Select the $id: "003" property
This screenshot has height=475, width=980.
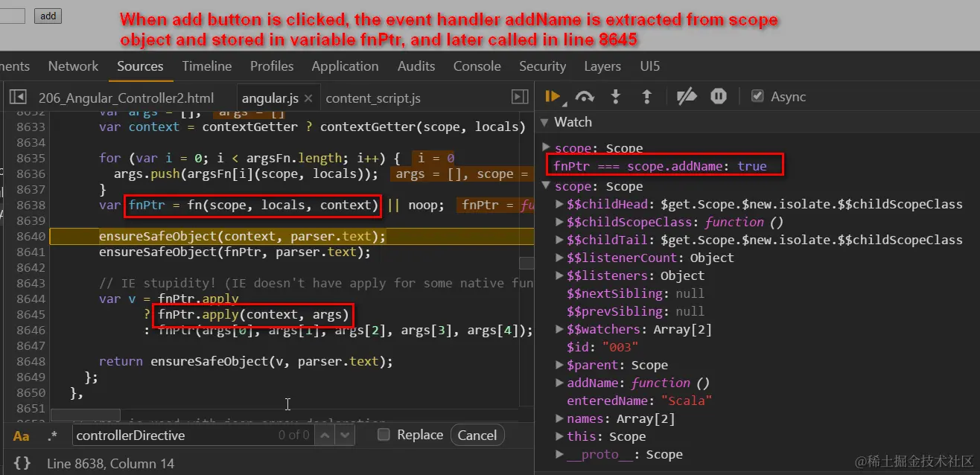602,348
